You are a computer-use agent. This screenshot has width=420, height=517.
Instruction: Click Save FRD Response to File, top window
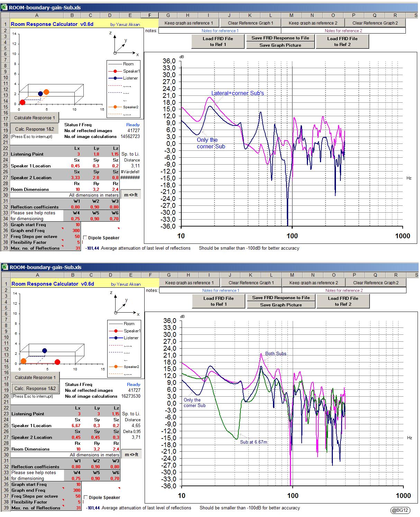click(x=280, y=38)
